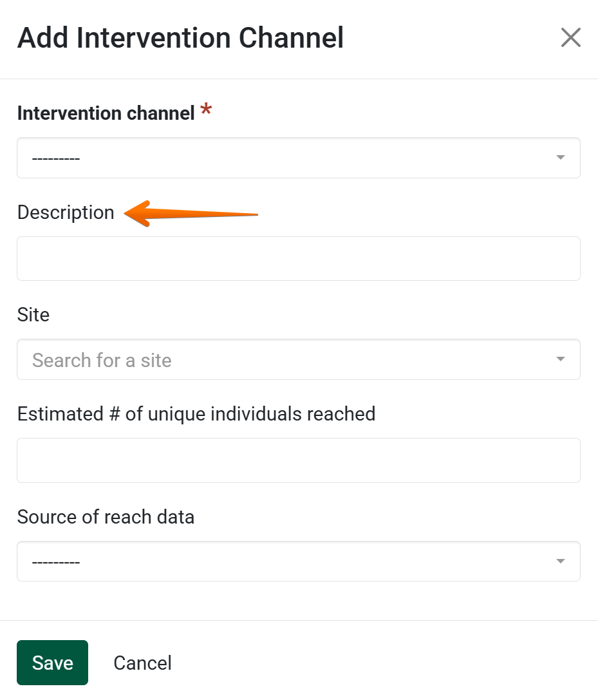
Task: Click the Source of reach data arrow
Action: coord(561,562)
